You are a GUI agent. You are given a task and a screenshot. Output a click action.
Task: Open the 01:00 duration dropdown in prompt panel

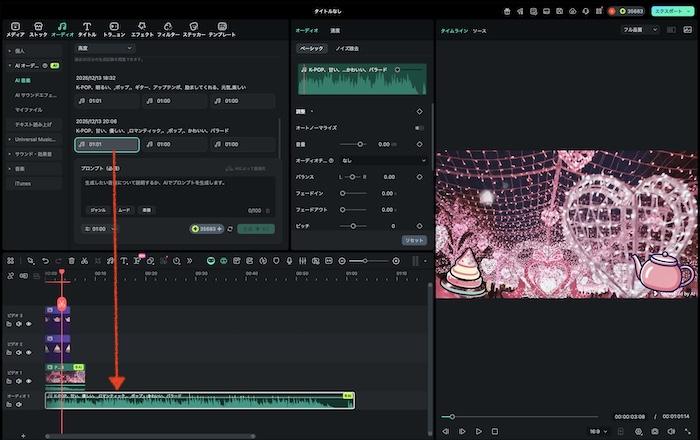99,229
